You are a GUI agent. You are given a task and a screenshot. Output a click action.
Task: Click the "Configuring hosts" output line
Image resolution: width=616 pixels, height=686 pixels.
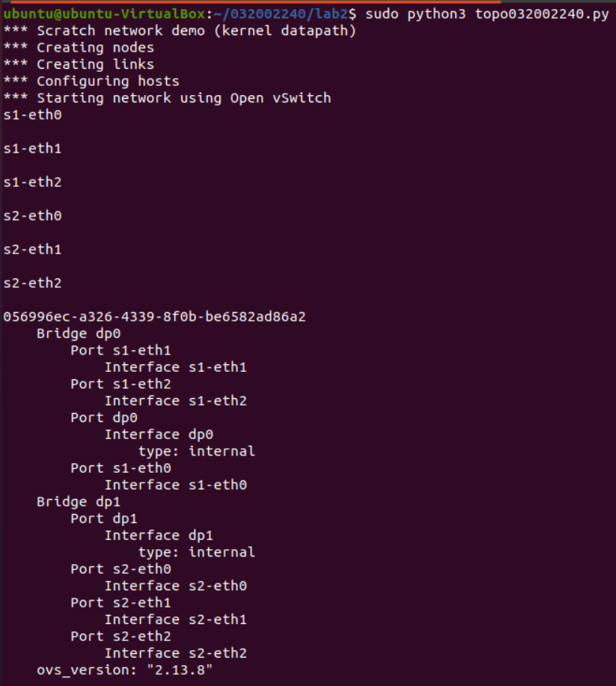[91, 81]
